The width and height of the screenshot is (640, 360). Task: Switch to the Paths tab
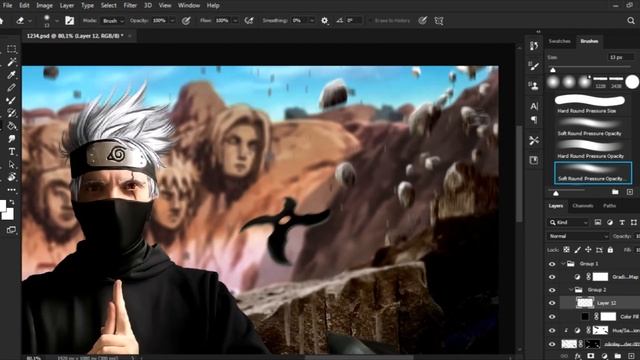tap(609, 206)
